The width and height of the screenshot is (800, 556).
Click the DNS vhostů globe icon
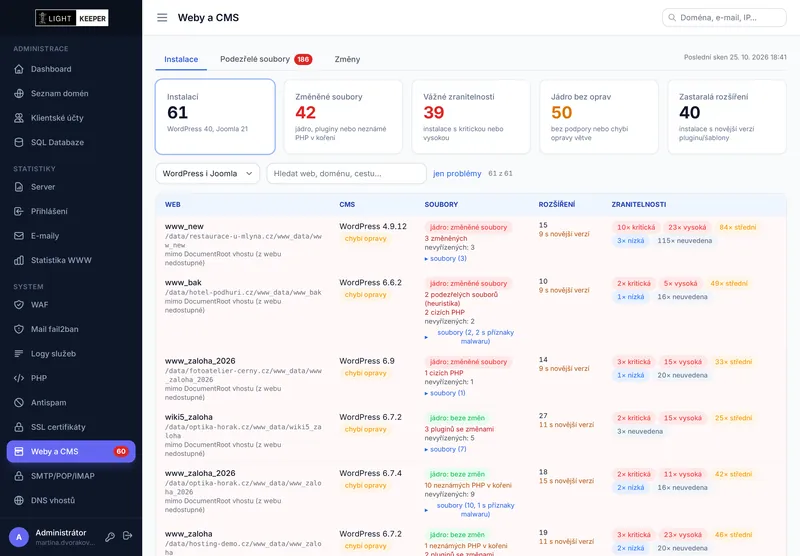pos(19,500)
